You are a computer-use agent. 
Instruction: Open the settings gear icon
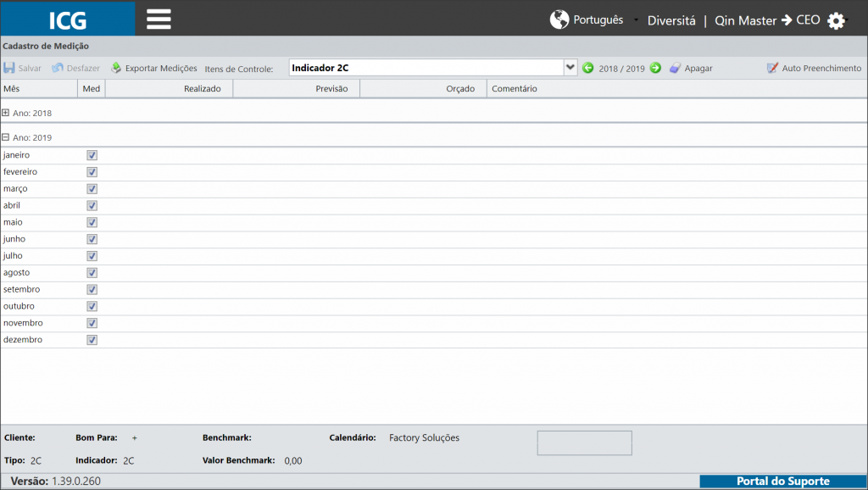tap(836, 21)
